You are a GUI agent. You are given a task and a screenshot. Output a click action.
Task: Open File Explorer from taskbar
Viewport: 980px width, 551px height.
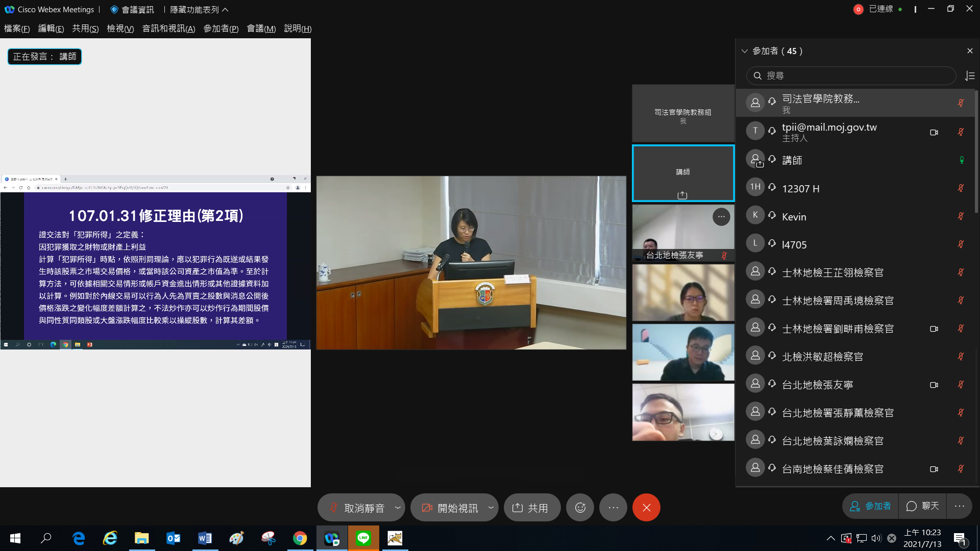pos(141,538)
